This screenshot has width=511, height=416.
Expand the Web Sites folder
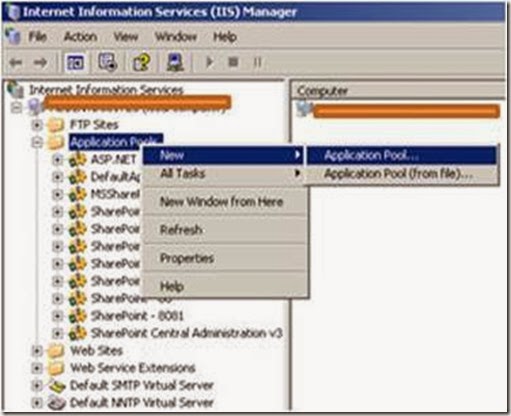[37, 351]
